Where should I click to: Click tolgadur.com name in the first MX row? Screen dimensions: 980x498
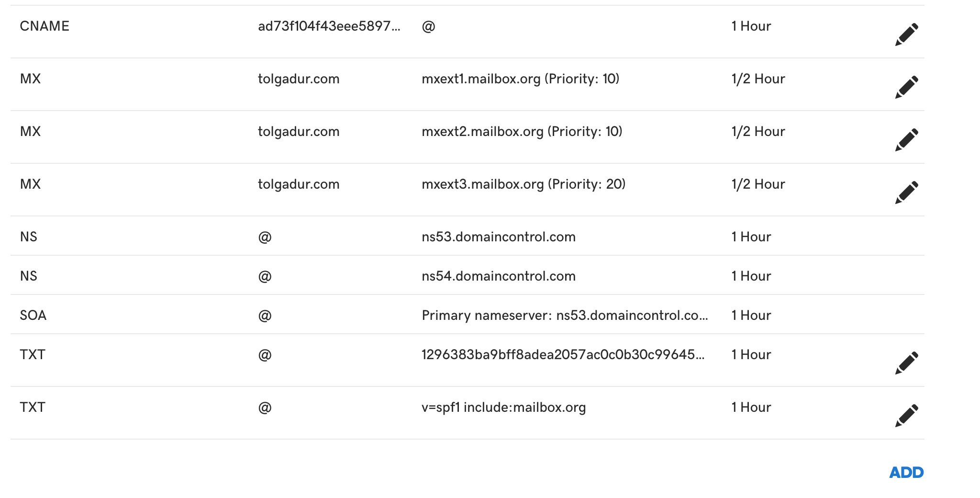click(x=299, y=79)
